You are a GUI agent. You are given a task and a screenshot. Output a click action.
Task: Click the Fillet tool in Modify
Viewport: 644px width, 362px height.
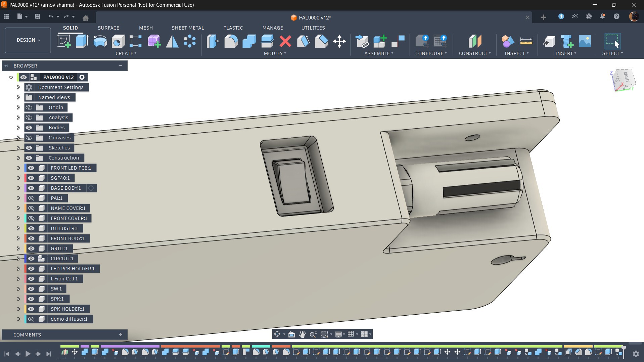(231, 41)
